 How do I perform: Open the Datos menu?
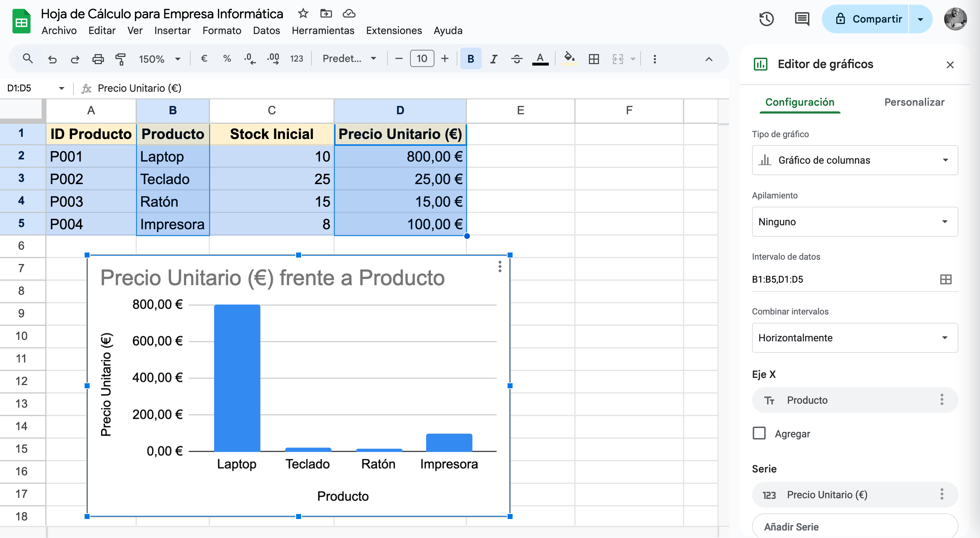click(x=266, y=30)
